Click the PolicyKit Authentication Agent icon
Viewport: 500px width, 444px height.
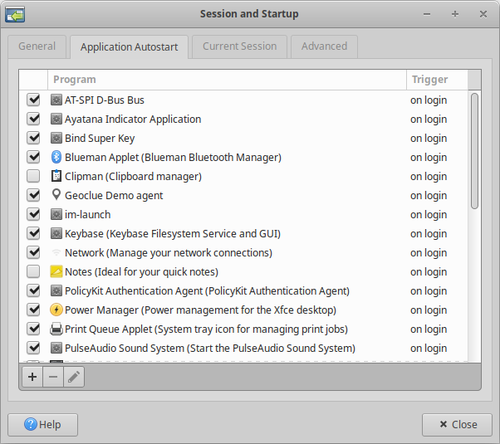pos(56,291)
